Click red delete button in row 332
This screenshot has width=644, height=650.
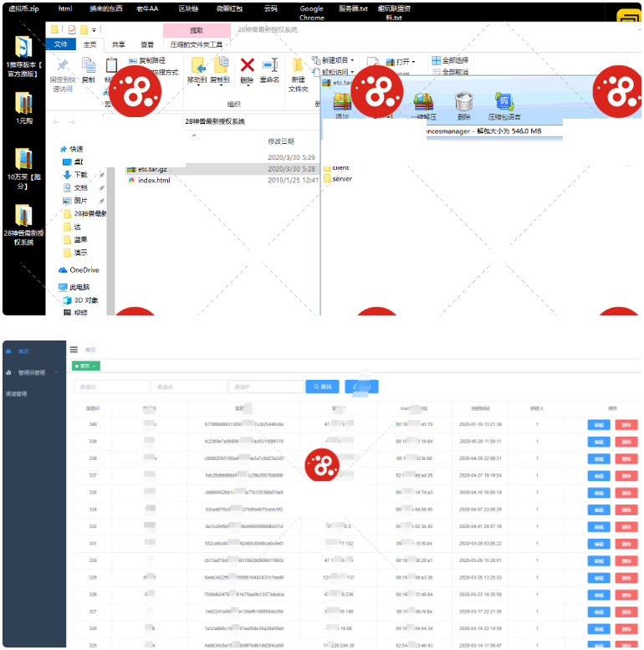[x=626, y=526]
